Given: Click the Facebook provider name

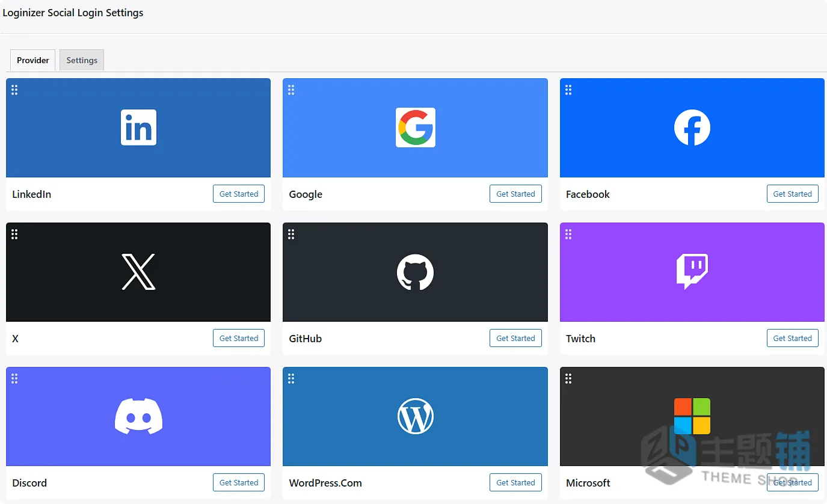Looking at the screenshot, I should (588, 194).
